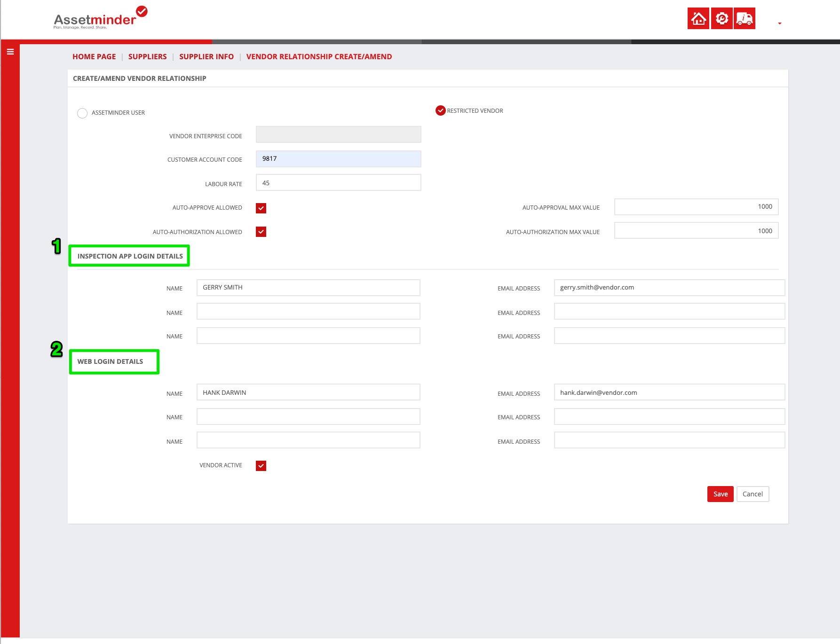Expand the user dropdown arrow at top right

point(779,23)
